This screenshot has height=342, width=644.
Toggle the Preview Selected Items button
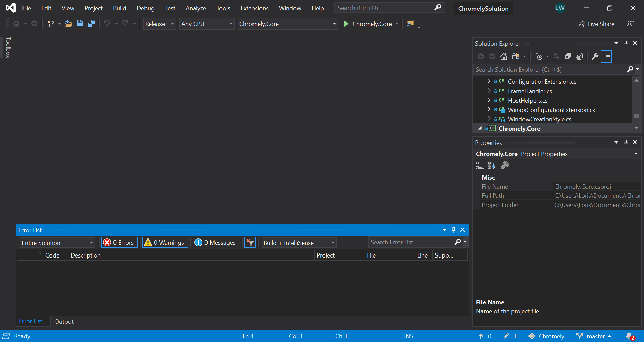click(606, 56)
